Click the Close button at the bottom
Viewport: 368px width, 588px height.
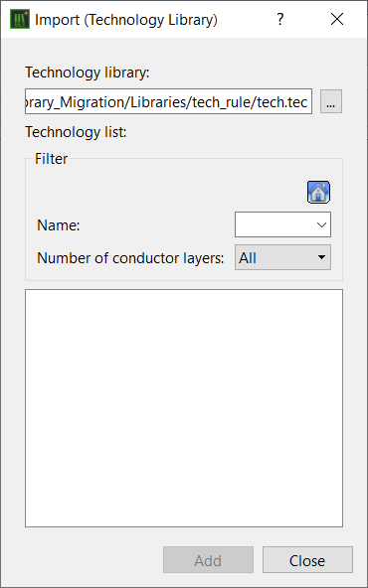pyautogui.click(x=307, y=559)
